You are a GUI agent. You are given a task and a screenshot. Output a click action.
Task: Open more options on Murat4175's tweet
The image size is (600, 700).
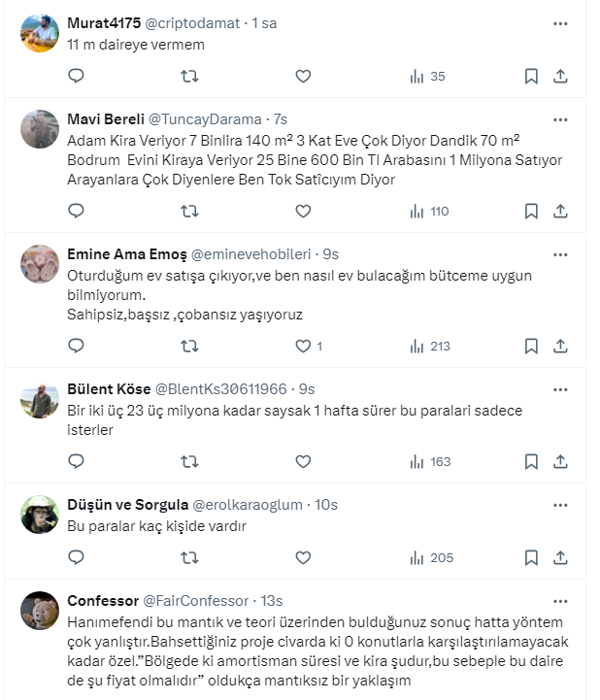[x=560, y=23]
